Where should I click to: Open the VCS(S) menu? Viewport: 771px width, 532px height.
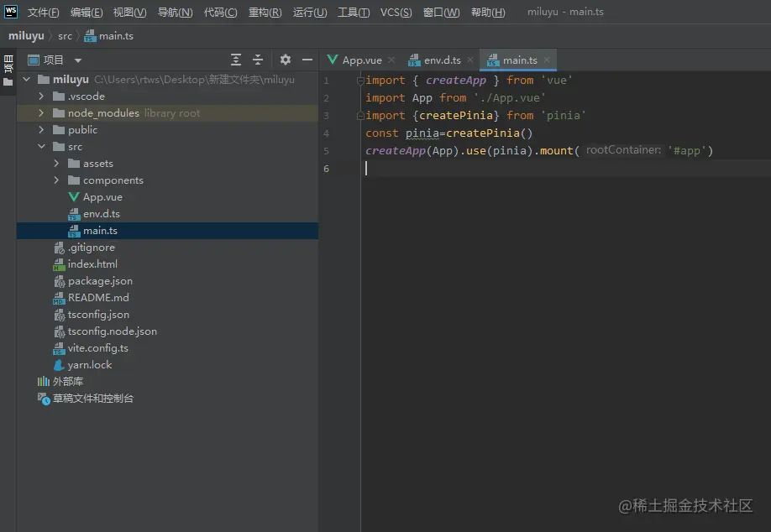[396, 13]
